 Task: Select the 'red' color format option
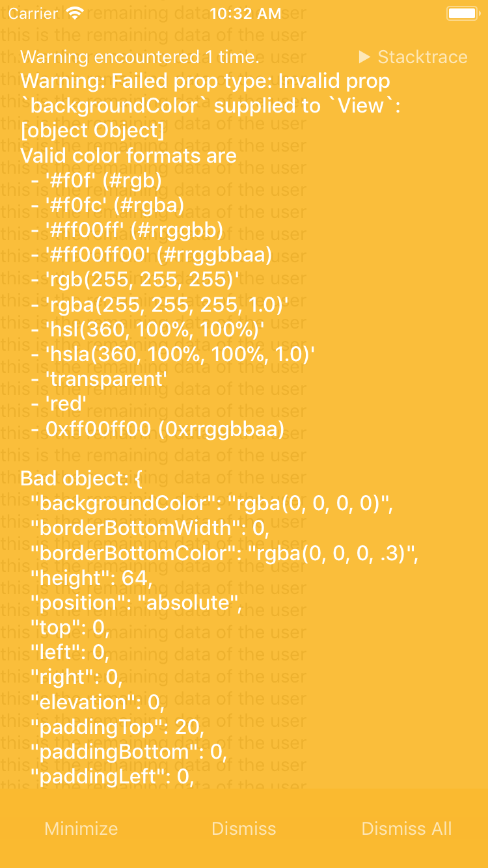[65, 403]
